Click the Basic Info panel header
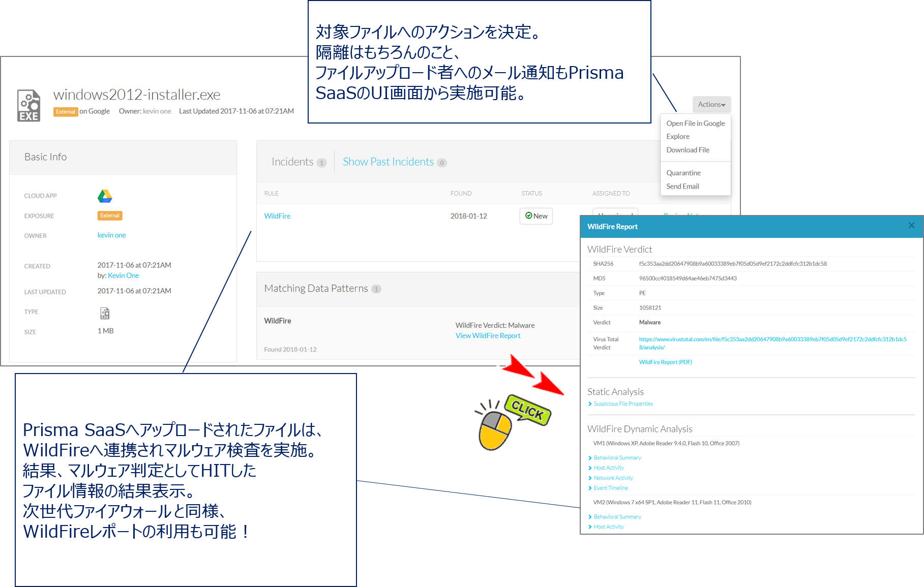924x587 pixels. (x=123, y=158)
